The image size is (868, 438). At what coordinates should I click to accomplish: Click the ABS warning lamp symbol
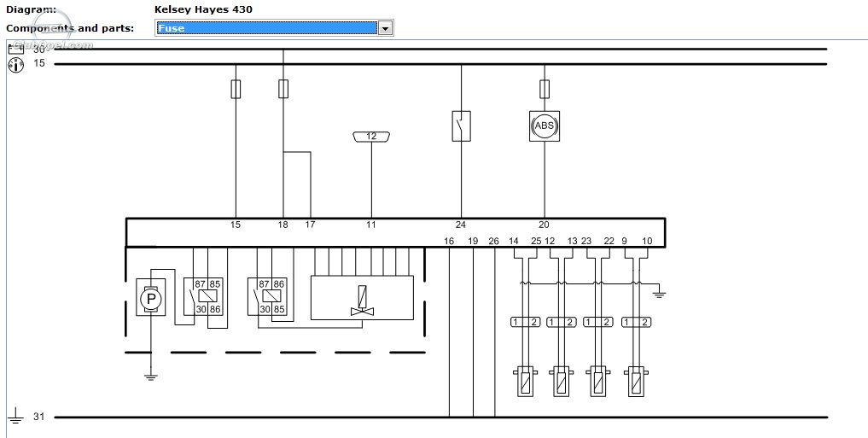pos(545,126)
